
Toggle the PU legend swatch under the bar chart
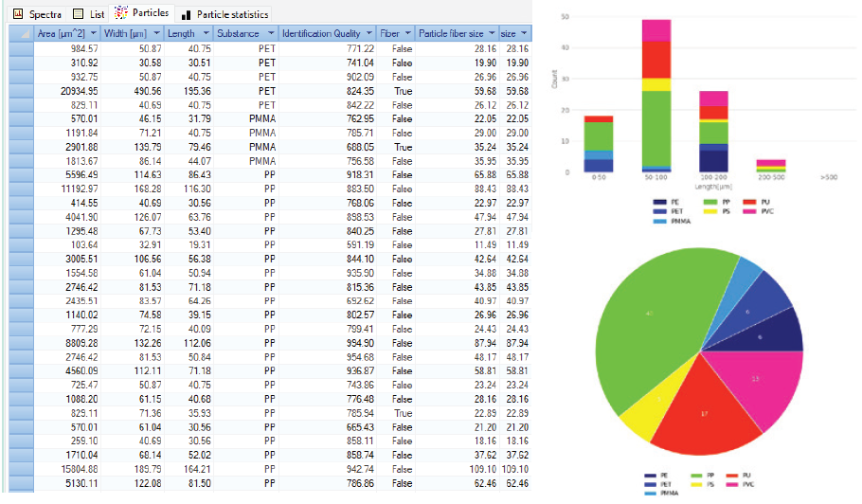tap(749, 202)
